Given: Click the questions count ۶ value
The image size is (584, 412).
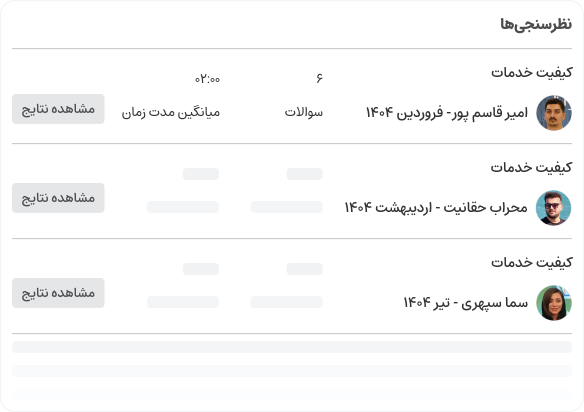Looking at the screenshot, I should [320, 78].
